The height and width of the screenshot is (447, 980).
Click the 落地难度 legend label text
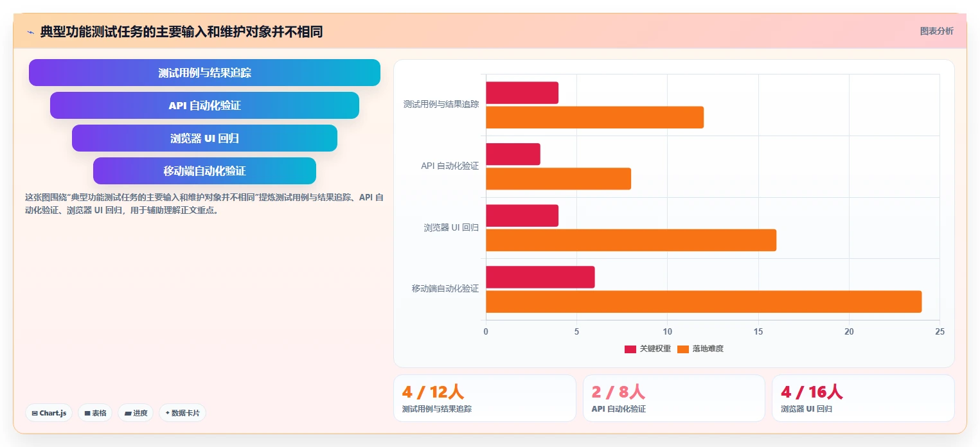(708, 349)
